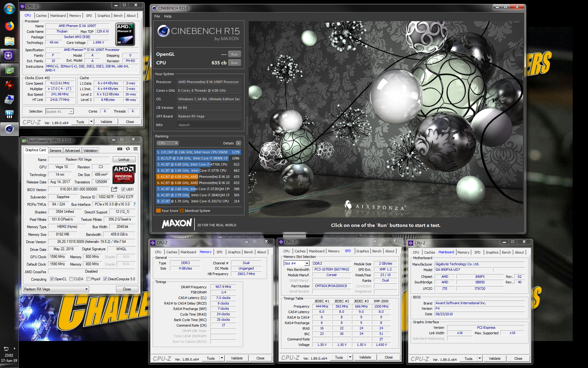Screen dimensions: 588x368
Task: Open the Radeon RX Vega card dropdown
Action: pyautogui.click(x=56, y=289)
